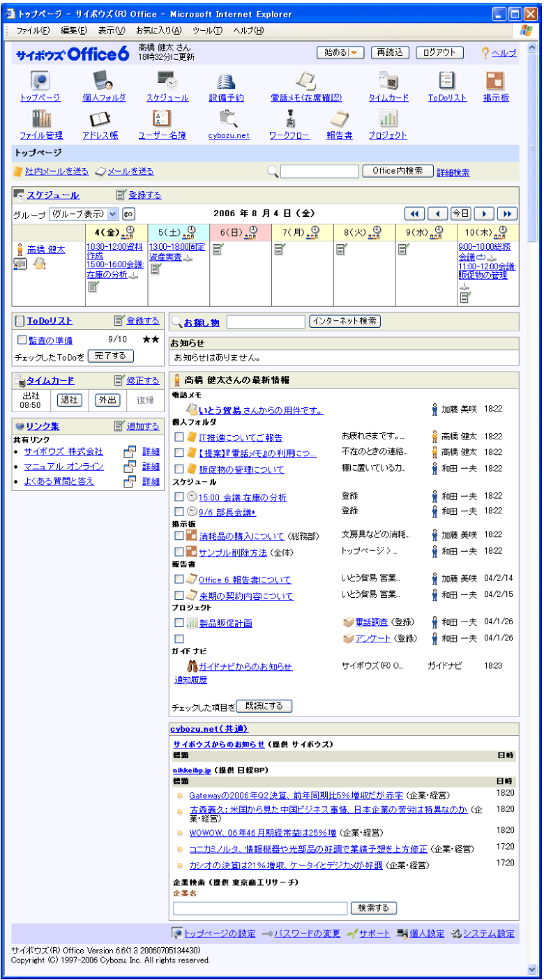
Task: Check the 製品販促計画 checkbox
Action: 179,622
